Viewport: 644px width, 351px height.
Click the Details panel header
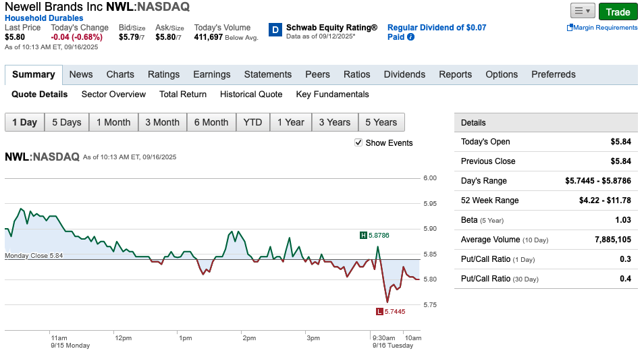(x=546, y=122)
